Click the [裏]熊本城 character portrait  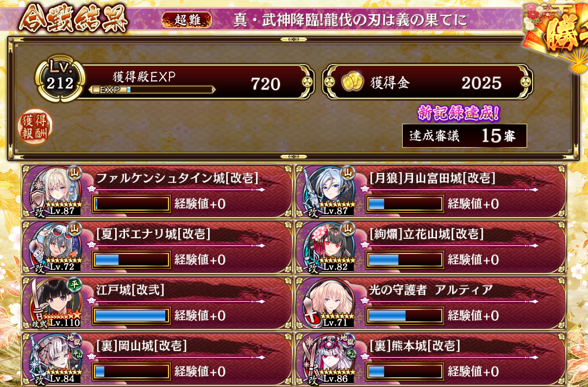[x=330, y=359]
